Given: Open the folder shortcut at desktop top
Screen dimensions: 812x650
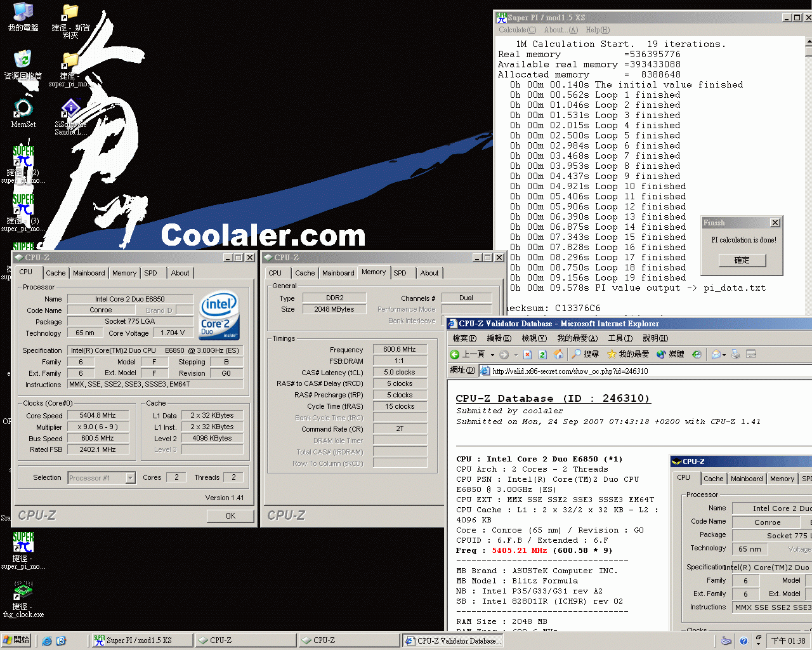Looking at the screenshot, I should 70,22.
